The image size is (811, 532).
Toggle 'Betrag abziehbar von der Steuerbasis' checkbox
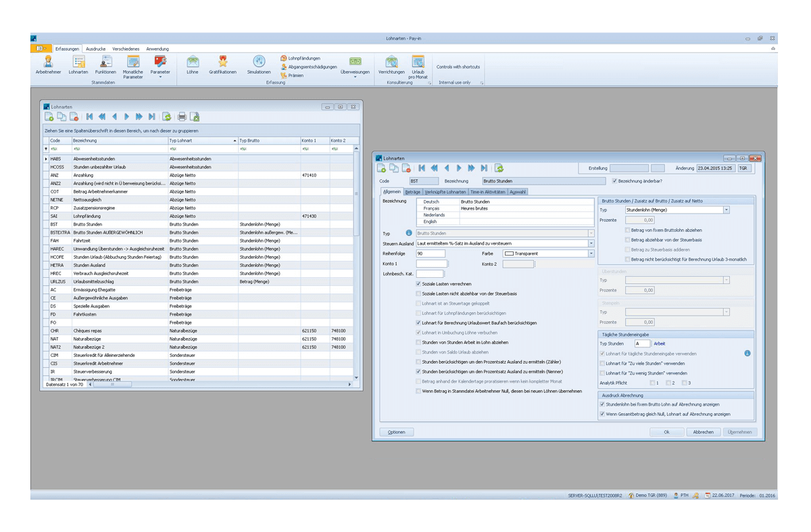[x=628, y=240]
